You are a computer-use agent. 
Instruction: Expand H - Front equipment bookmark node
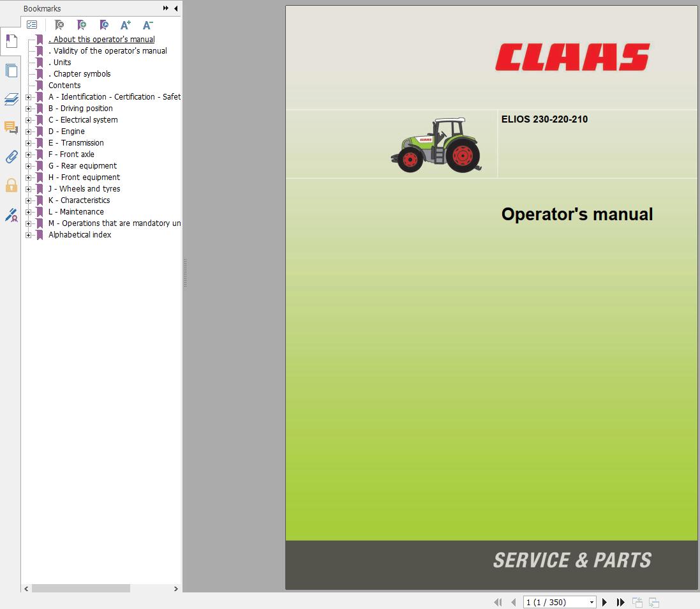tap(29, 177)
